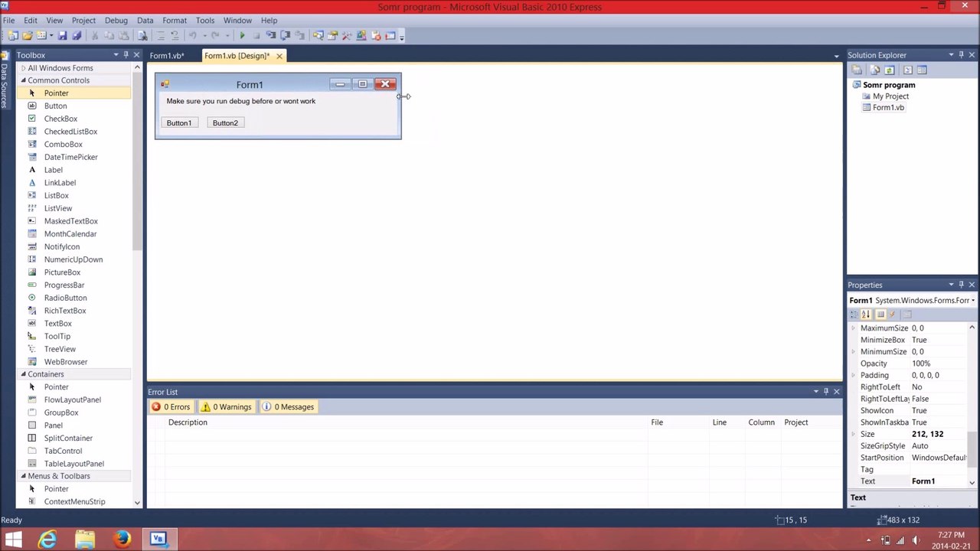Expand the Size property row
This screenshot has width=980, height=551.
click(854, 434)
